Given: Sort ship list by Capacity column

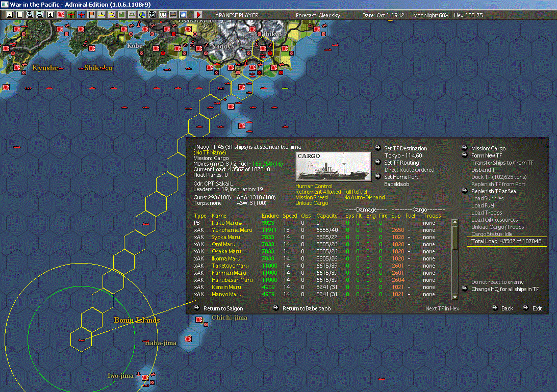Looking at the screenshot, I should click(327, 216).
